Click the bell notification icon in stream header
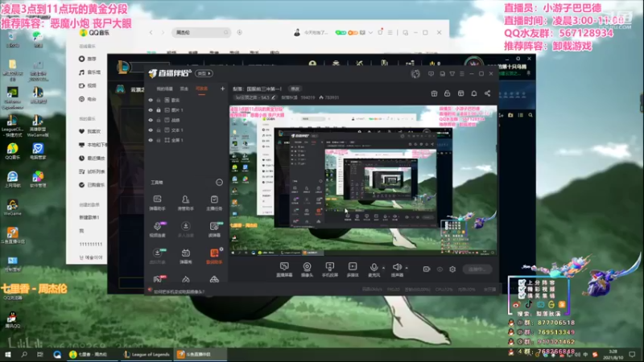This screenshot has width=644, height=362. 474,93
